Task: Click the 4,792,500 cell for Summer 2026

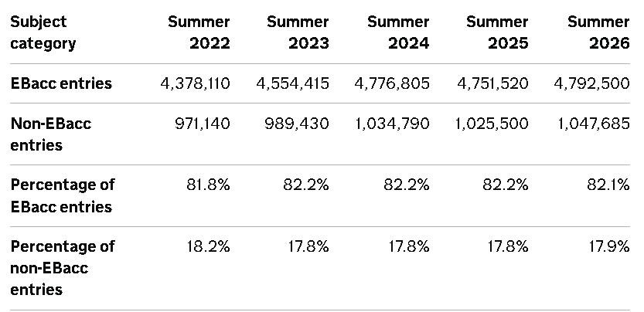Action: 591,83
